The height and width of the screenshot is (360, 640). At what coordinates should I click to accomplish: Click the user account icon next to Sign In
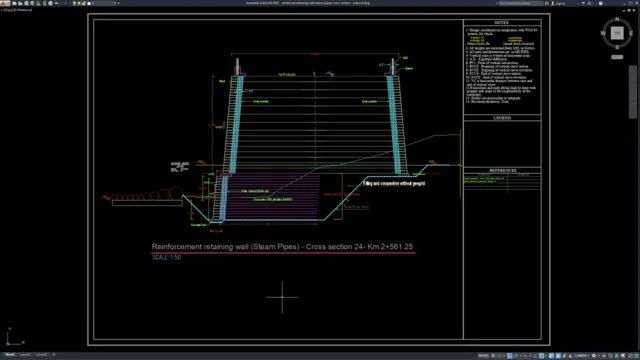pos(553,3)
